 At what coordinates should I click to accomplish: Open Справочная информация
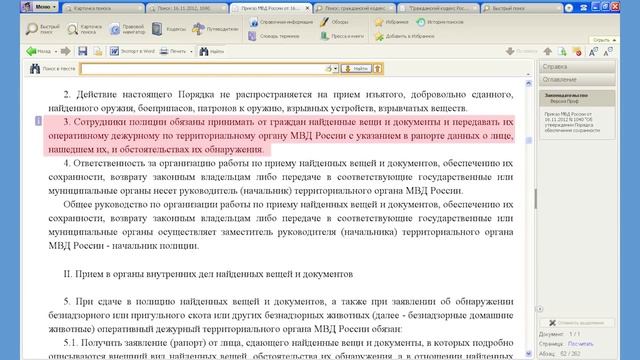click(x=281, y=22)
